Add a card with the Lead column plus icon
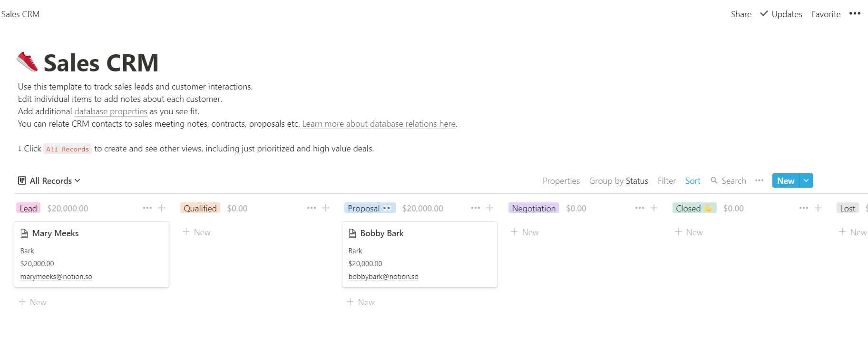The height and width of the screenshot is (340, 868). tap(162, 208)
